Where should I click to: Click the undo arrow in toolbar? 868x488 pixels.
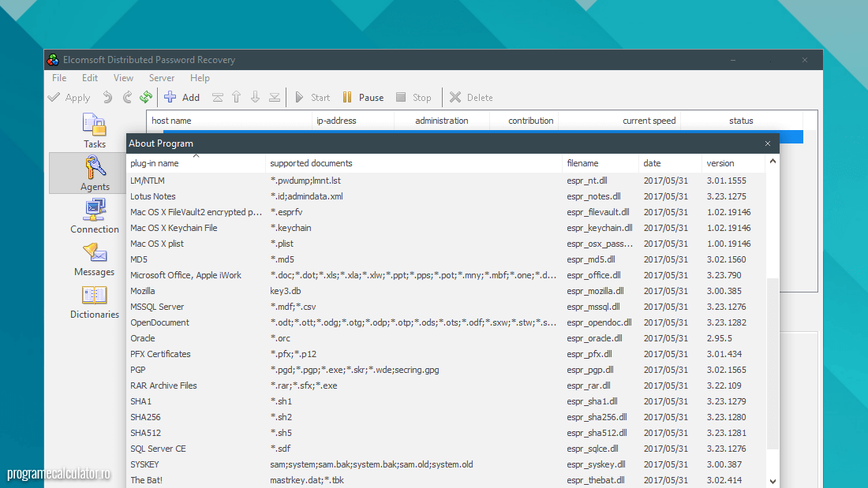coord(107,97)
